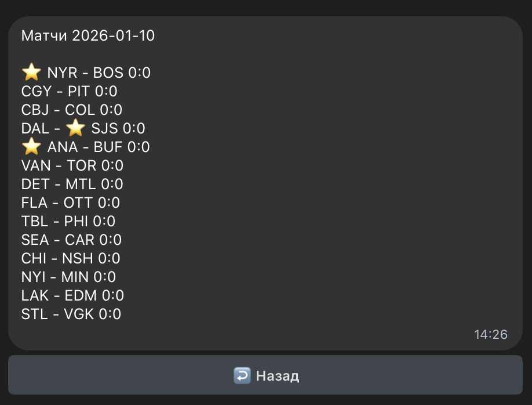Click the CBJ - COL match row
This screenshot has height=405, width=532.
[72, 110]
